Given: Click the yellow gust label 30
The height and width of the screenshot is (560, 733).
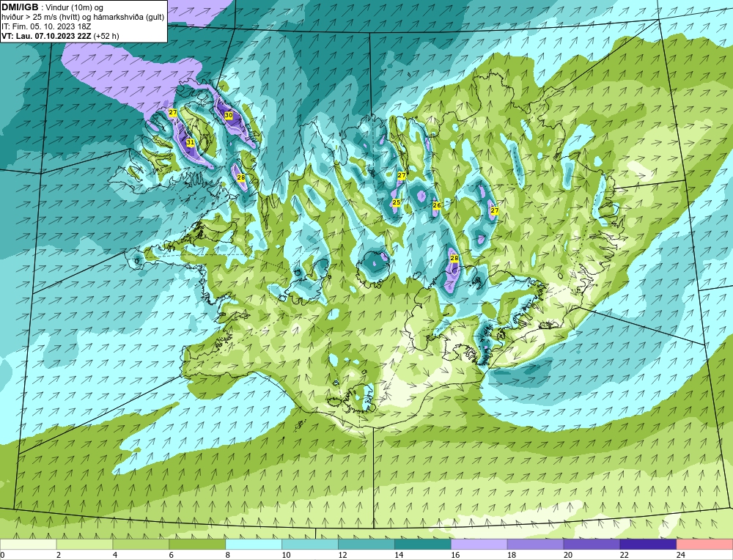Looking at the screenshot, I should pos(229,115).
